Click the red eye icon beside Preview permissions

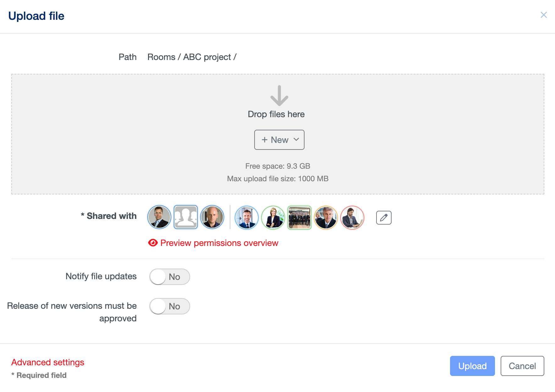click(153, 243)
